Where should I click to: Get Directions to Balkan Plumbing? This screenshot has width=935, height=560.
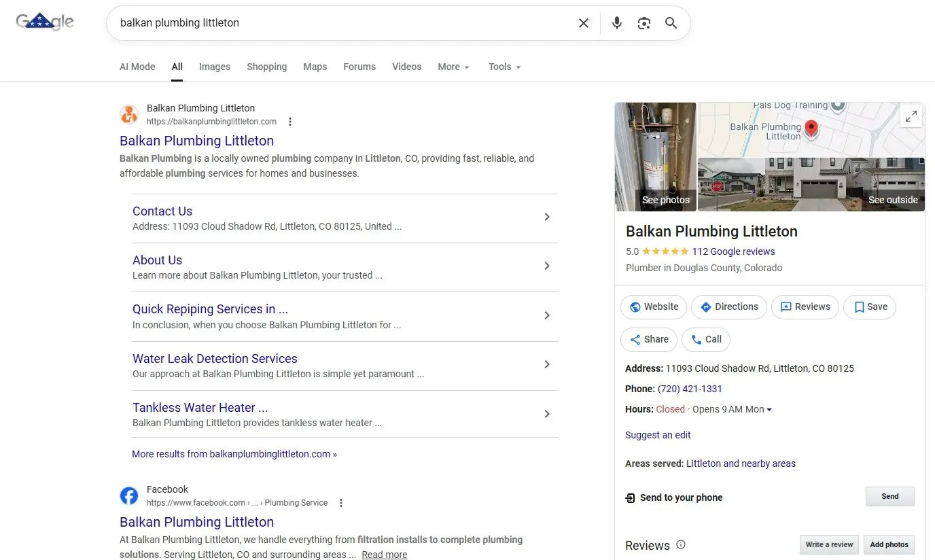[729, 307]
